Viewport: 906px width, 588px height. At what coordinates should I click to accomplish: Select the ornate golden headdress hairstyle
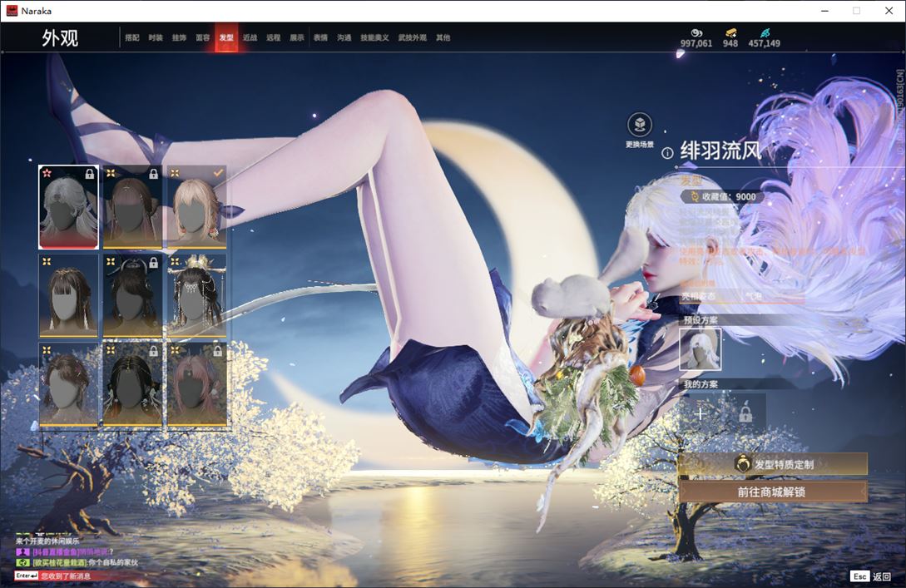[x=197, y=296]
